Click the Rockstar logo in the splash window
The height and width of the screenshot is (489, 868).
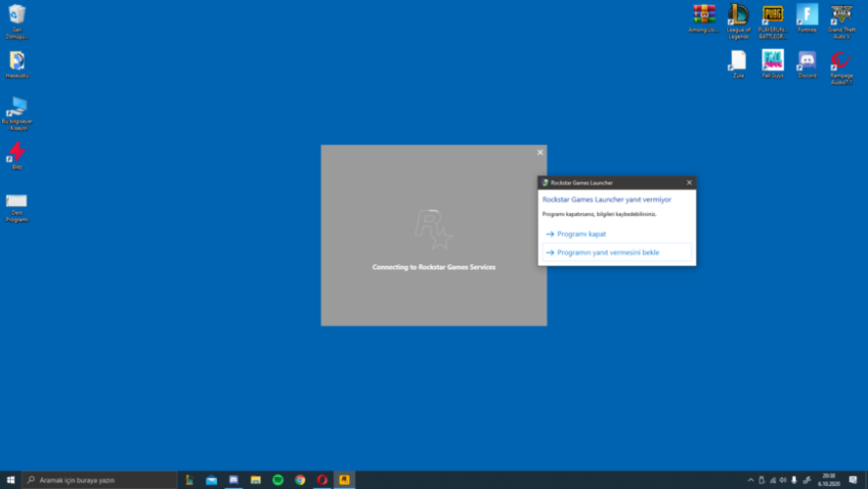click(434, 229)
